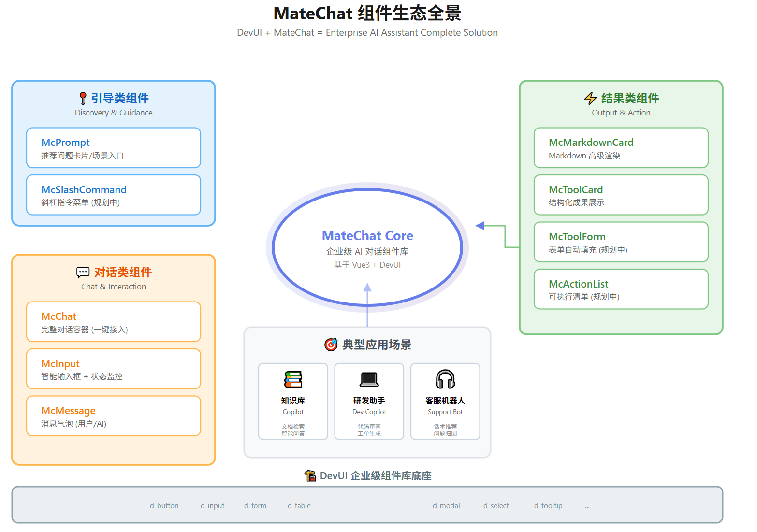The height and width of the screenshot is (532, 757).
Task: Click the pin icon above 引导类组件
Action: coord(83,98)
